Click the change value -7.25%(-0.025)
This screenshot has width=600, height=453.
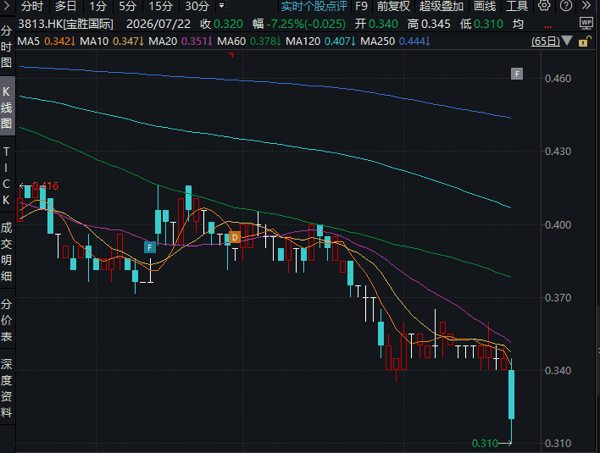[306, 24]
